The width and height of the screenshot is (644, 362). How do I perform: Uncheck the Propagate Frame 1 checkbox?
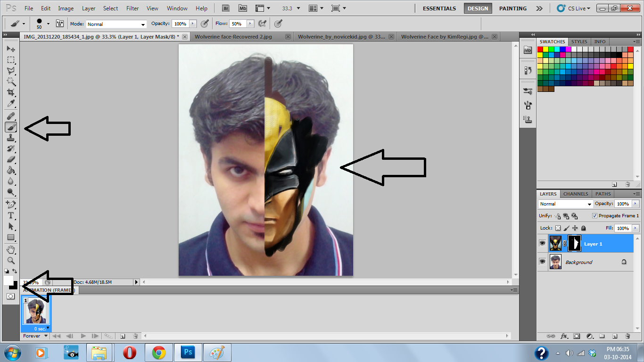[594, 215]
